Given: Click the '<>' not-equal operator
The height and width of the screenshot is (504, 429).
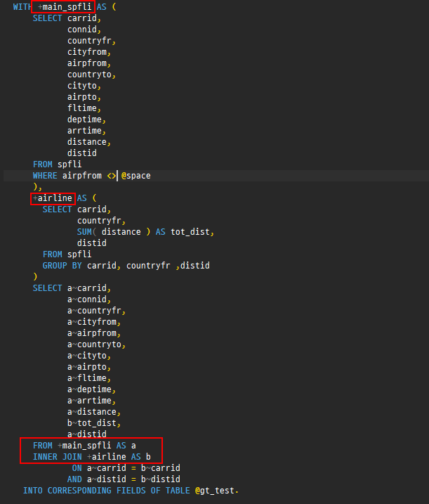Looking at the screenshot, I should click(x=112, y=176).
